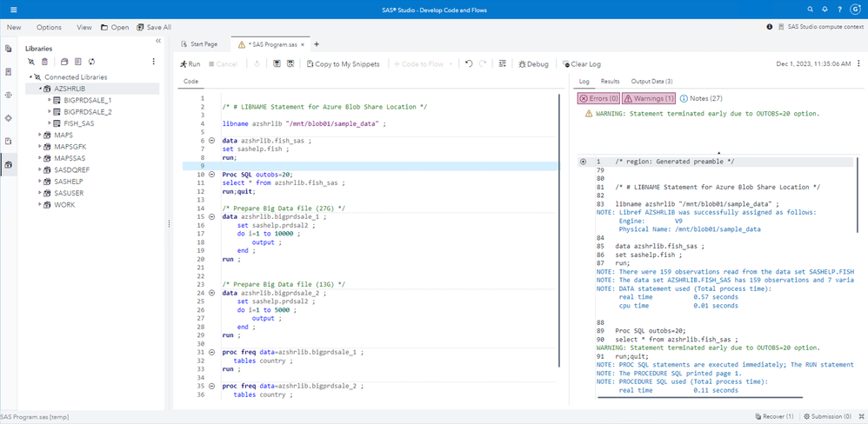Select the FISH_SAS table
The image size is (868, 424).
click(x=78, y=123)
